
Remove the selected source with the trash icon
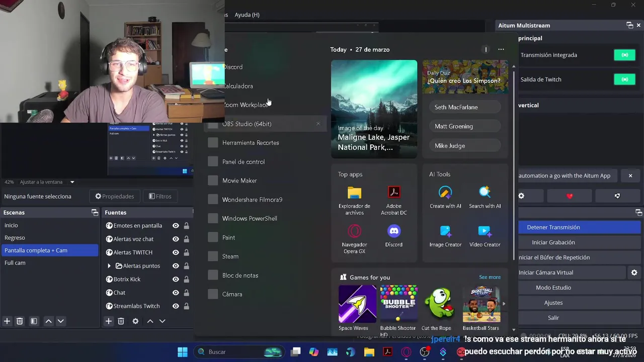pos(121,321)
